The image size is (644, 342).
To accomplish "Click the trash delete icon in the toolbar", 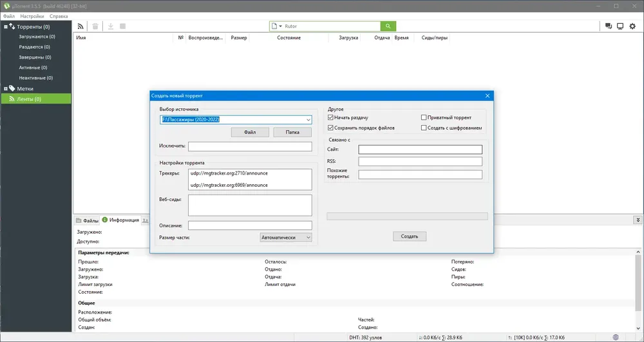I will pyautogui.click(x=95, y=26).
